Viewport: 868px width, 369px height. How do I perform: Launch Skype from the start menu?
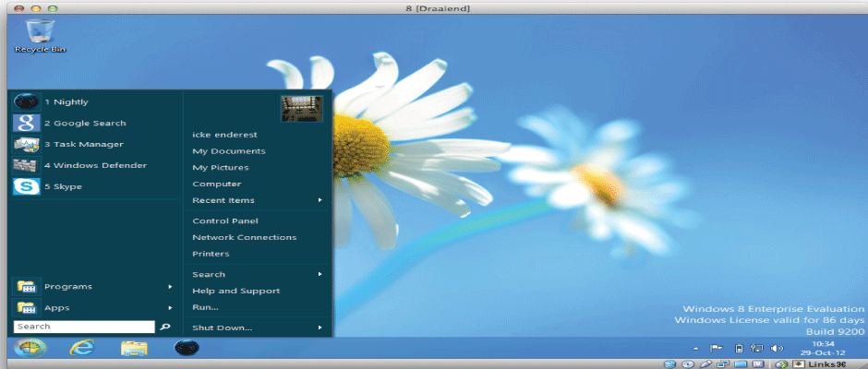[x=95, y=186]
